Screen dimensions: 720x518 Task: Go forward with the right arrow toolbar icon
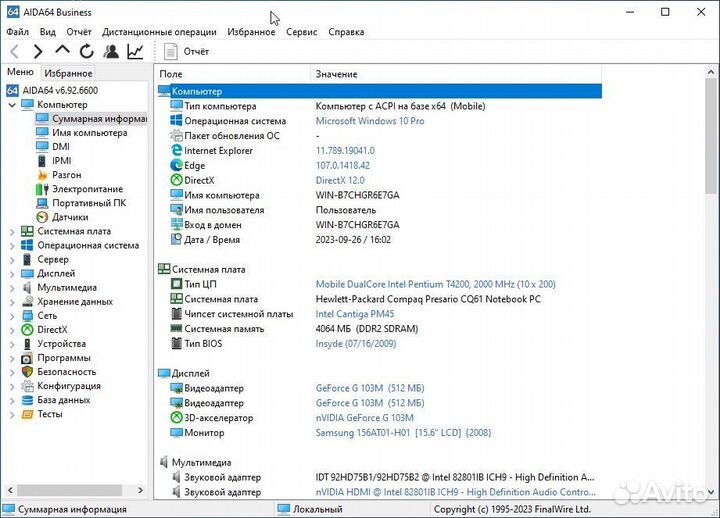38,51
